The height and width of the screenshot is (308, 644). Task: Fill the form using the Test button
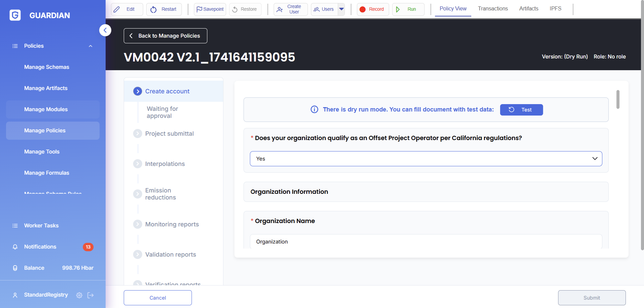coord(521,110)
